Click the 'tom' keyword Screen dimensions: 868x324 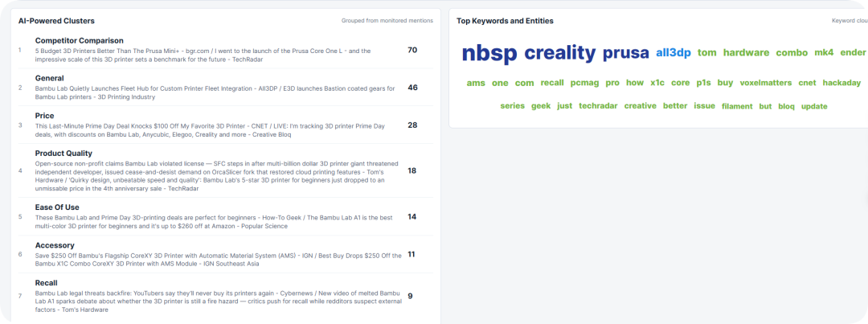707,52
